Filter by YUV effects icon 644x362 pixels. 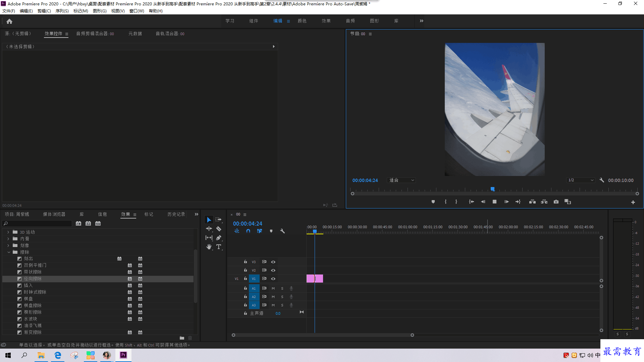98,224
